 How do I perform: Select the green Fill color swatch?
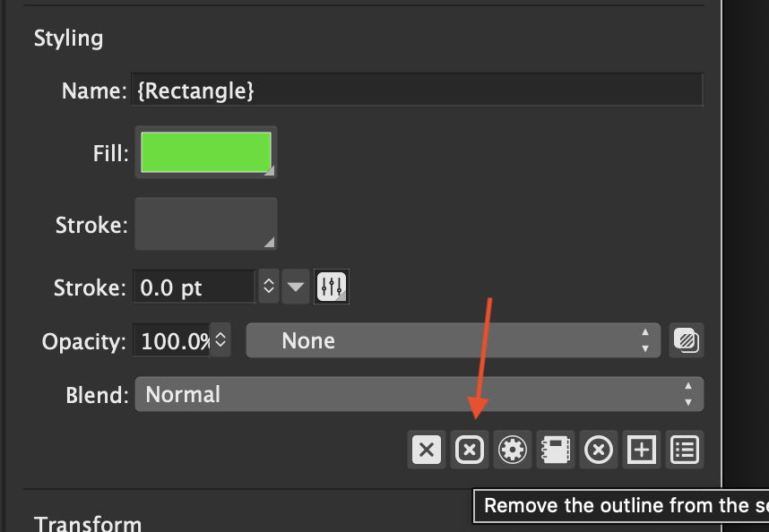pyautogui.click(x=206, y=152)
